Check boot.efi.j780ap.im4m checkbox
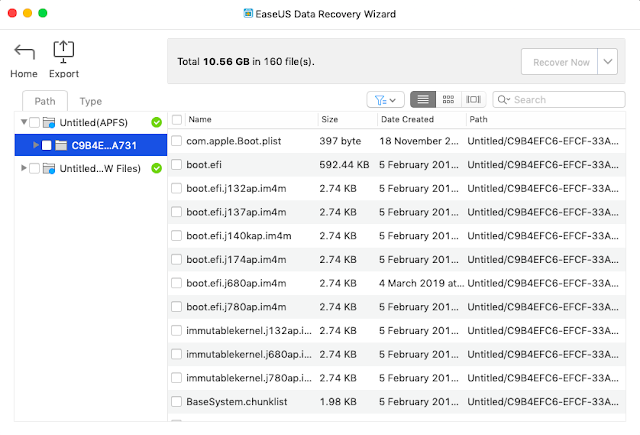This screenshot has height=435, width=640. click(176, 306)
